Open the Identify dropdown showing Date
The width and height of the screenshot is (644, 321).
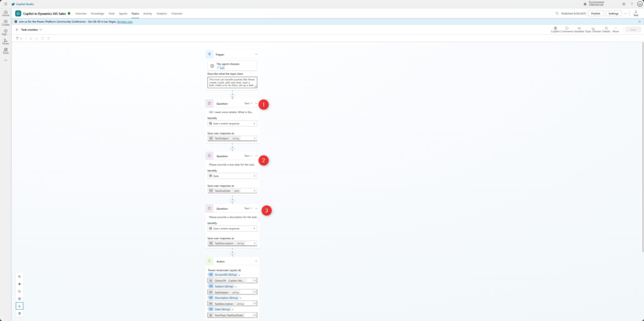coord(231,176)
